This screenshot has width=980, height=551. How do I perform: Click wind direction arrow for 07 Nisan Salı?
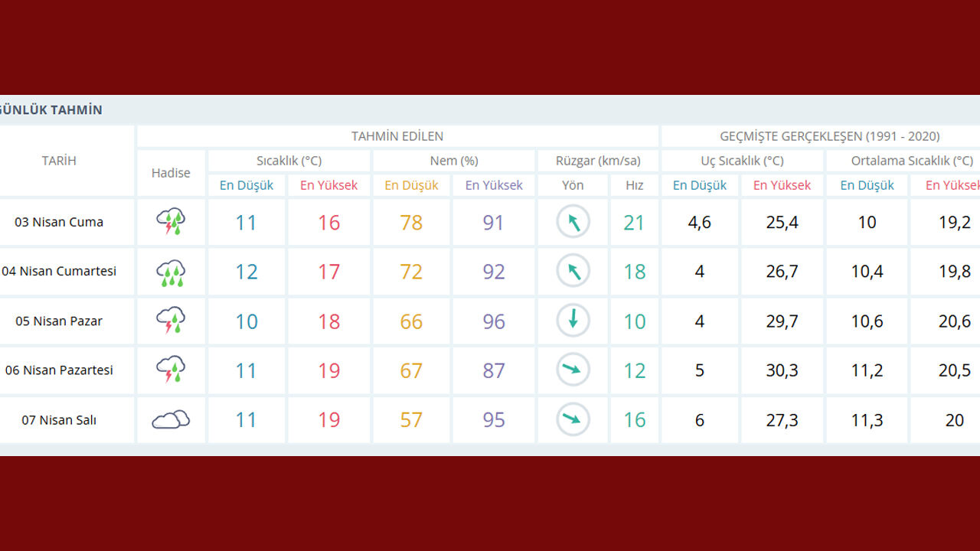click(573, 419)
